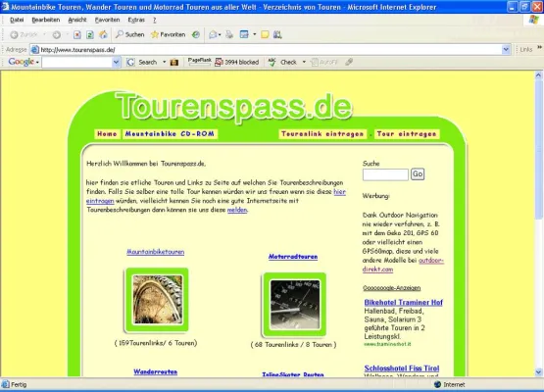Click the Refresh page icon
The height and width of the screenshot is (392, 544).
(90, 34)
